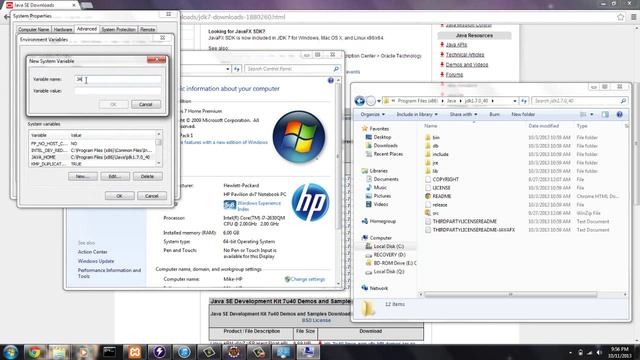Open the blue round music taskbar icon

(x=184, y=352)
